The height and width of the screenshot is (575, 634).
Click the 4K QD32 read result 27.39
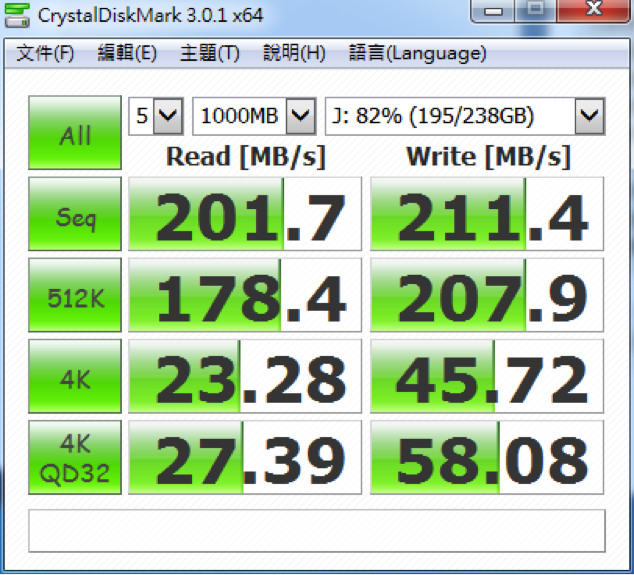coord(245,457)
